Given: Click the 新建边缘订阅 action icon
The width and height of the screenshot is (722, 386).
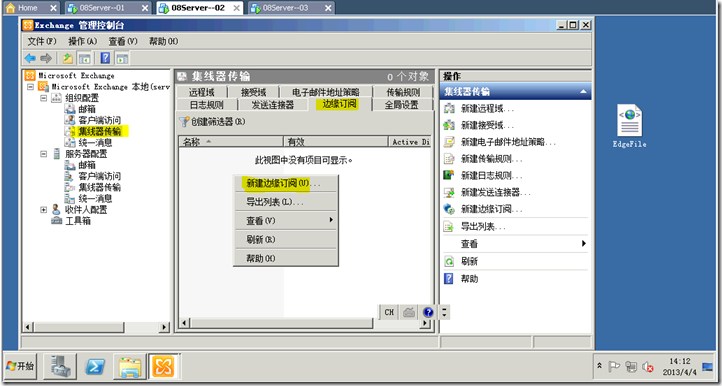Looking at the screenshot, I should tap(449, 209).
